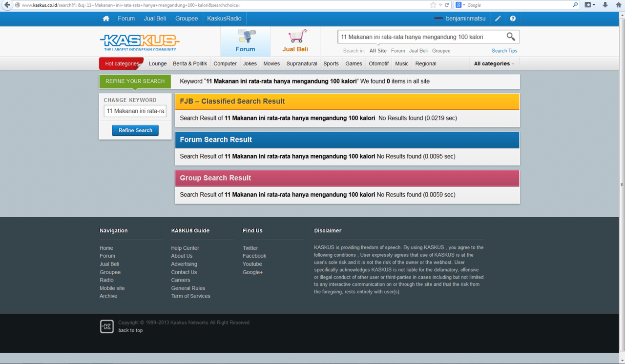
Task: Open the footer General Rules link
Action: click(188, 288)
